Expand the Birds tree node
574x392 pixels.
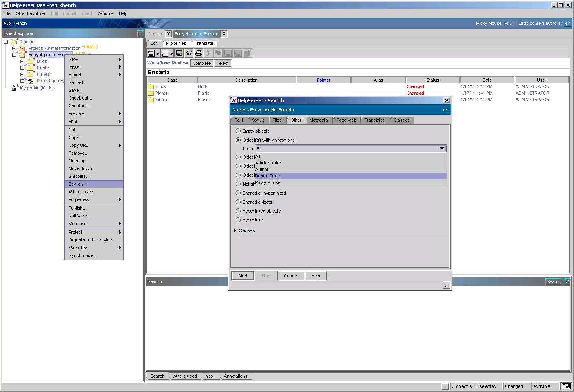[22, 61]
